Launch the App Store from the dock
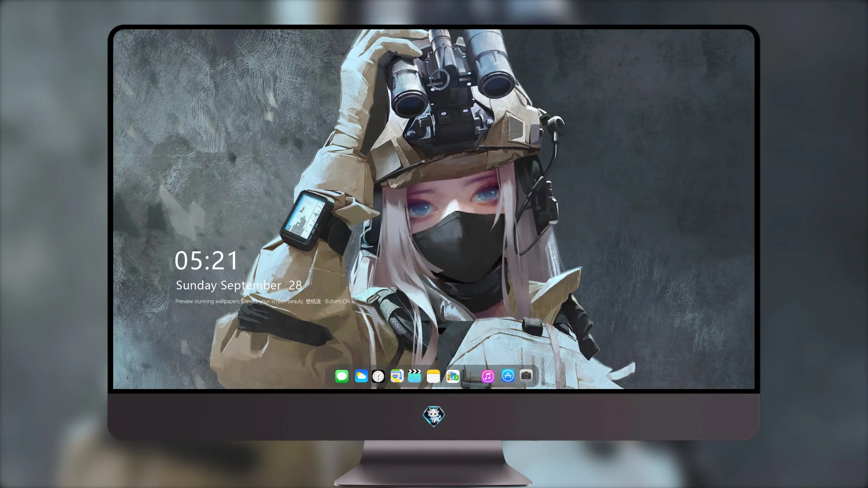The width and height of the screenshot is (868, 488). tap(508, 375)
